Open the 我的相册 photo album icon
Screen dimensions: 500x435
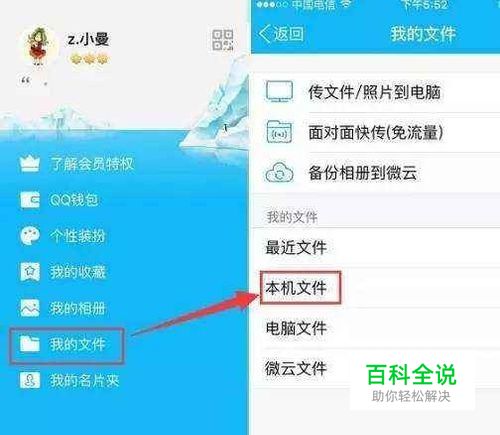30,308
